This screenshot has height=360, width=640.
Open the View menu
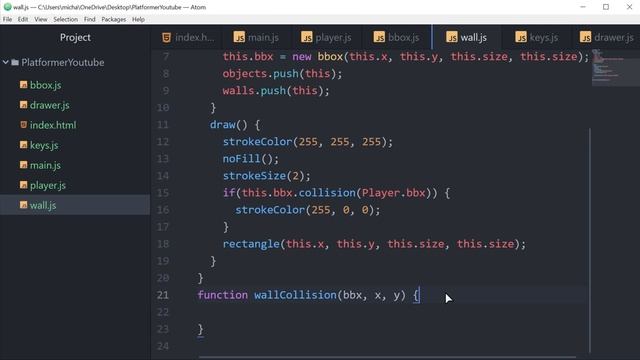pyautogui.click(x=40, y=19)
